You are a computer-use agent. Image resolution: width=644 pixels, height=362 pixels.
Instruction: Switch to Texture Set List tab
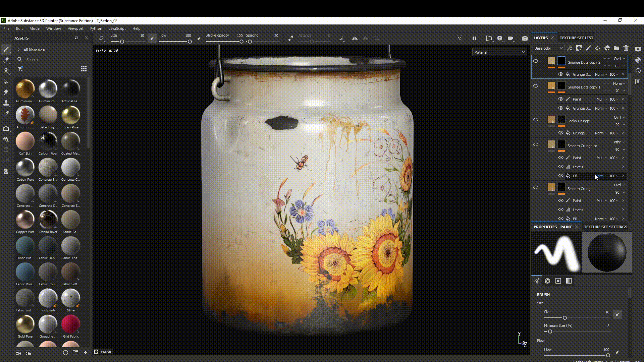coord(576,38)
